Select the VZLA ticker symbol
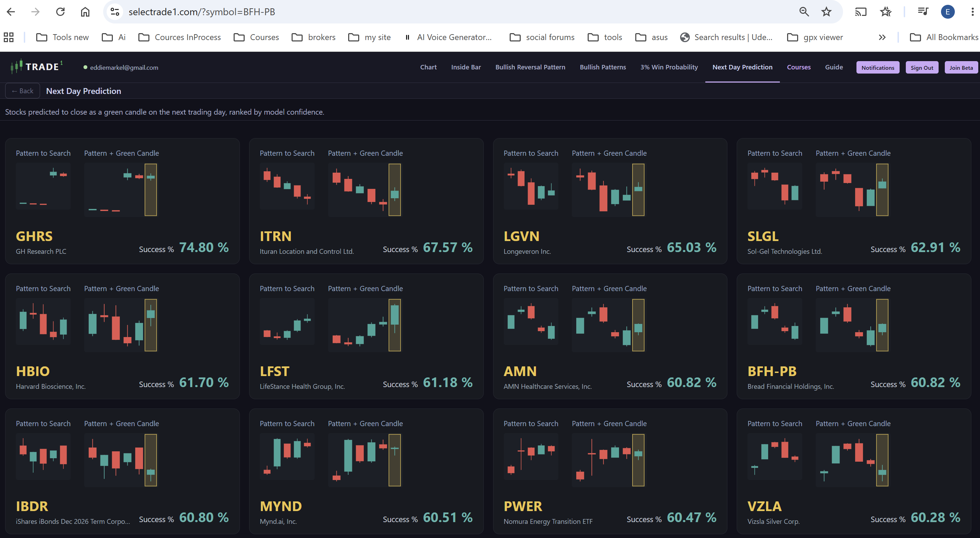 click(764, 506)
